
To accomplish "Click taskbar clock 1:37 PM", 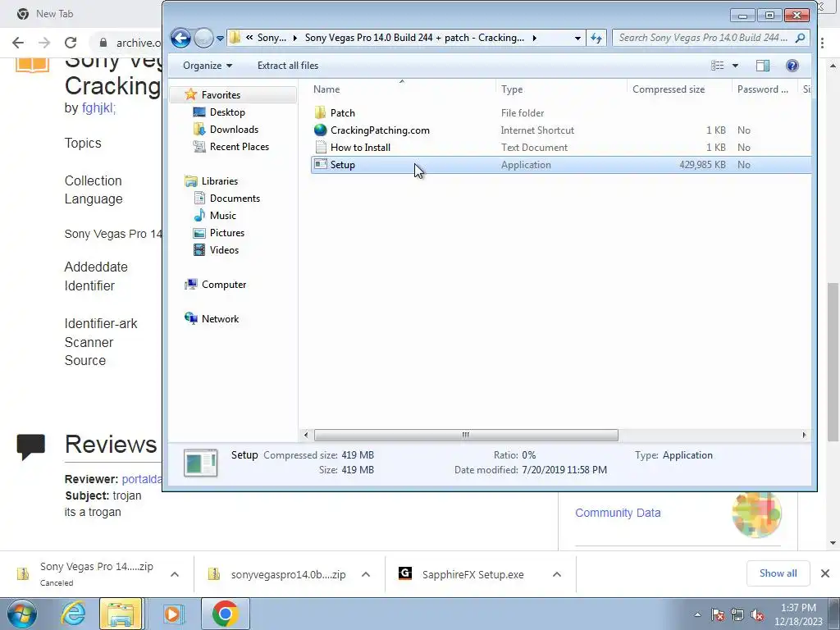I will (x=798, y=614).
